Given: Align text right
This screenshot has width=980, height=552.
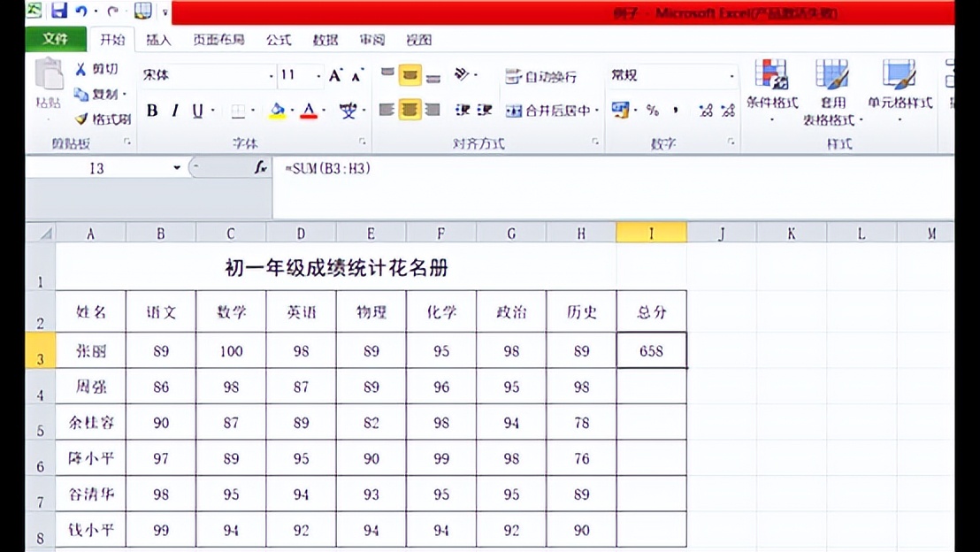Looking at the screenshot, I should click(x=433, y=110).
